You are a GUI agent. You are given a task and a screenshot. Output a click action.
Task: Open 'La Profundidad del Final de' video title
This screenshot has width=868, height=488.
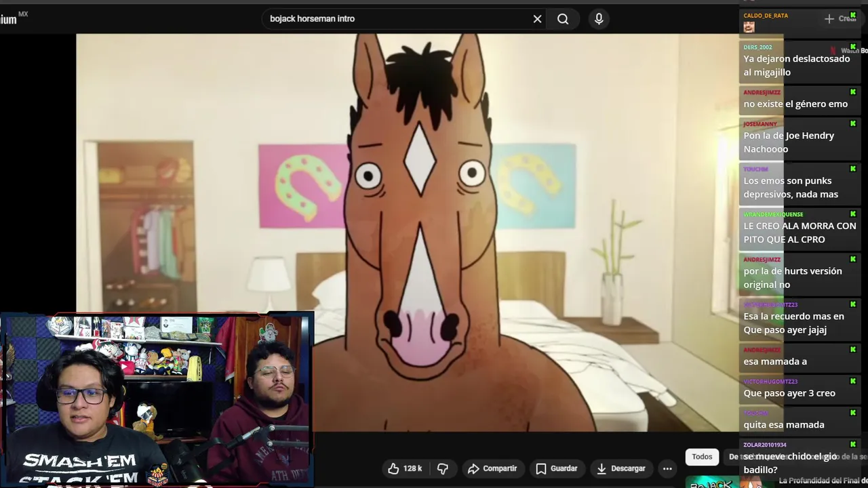point(823,481)
